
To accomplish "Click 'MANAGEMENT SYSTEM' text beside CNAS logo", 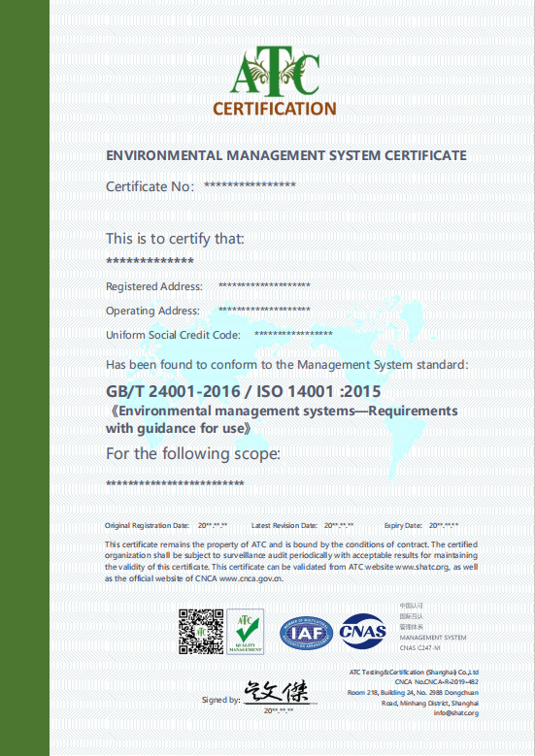I will point(433,638).
